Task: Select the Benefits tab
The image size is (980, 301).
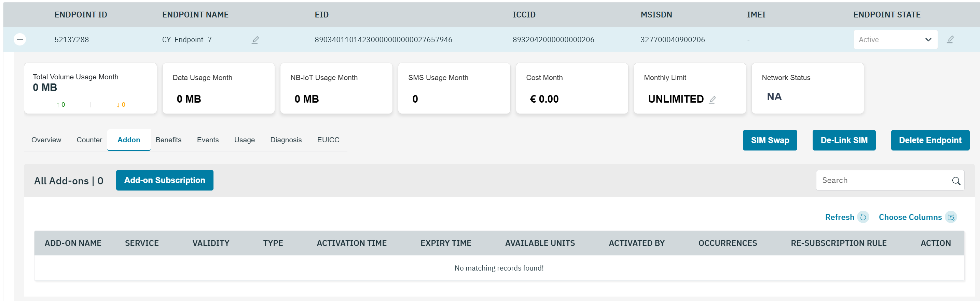Action: click(168, 140)
